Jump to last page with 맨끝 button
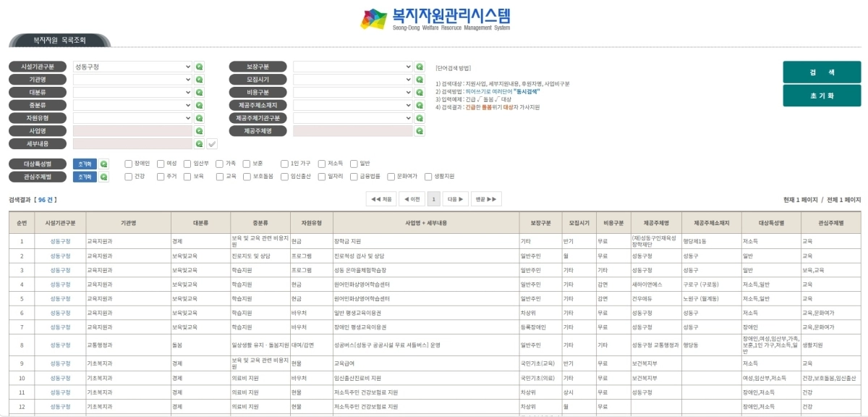The width and height of the screenshot is (868, 417). coord(486,199)
